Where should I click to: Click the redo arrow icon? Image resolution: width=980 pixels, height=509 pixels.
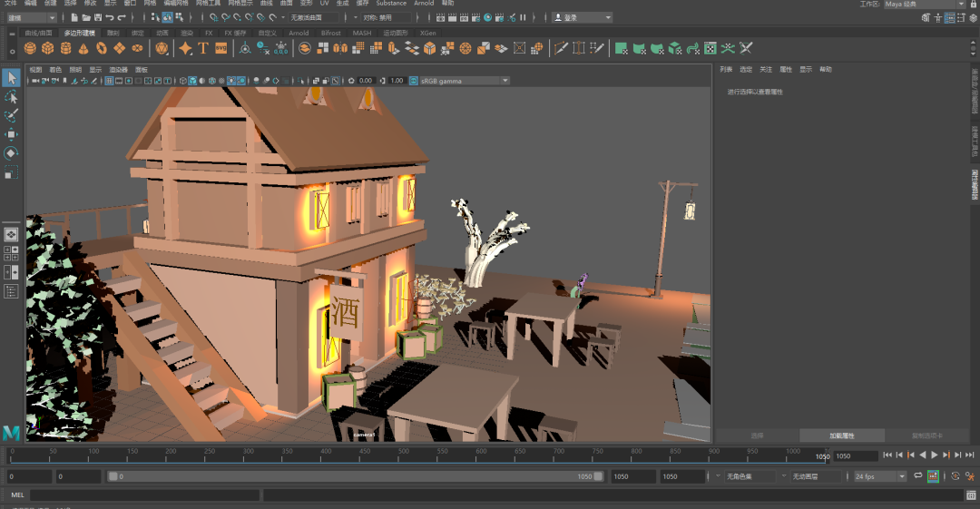click(122, 17)
